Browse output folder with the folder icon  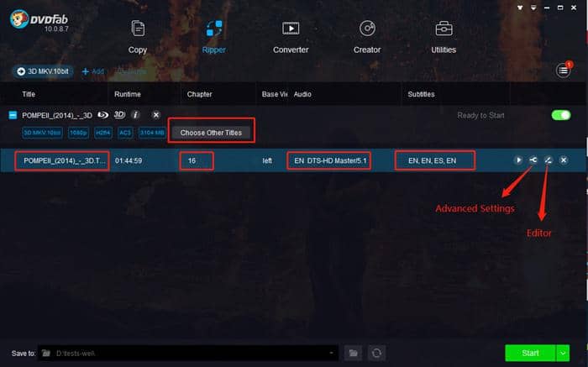[x=354, y=353]
